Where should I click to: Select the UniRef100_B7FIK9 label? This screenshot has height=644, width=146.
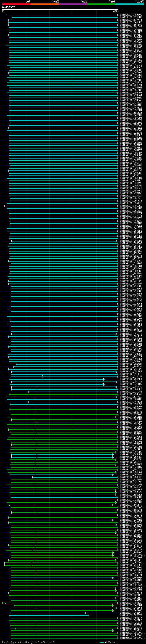[x=131, y=384]
